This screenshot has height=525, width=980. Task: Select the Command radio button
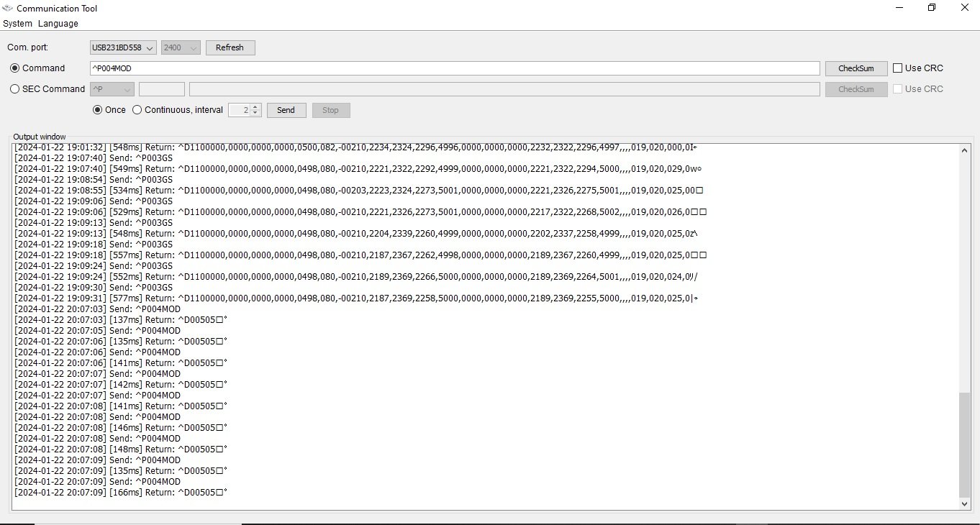pos(15,68)
